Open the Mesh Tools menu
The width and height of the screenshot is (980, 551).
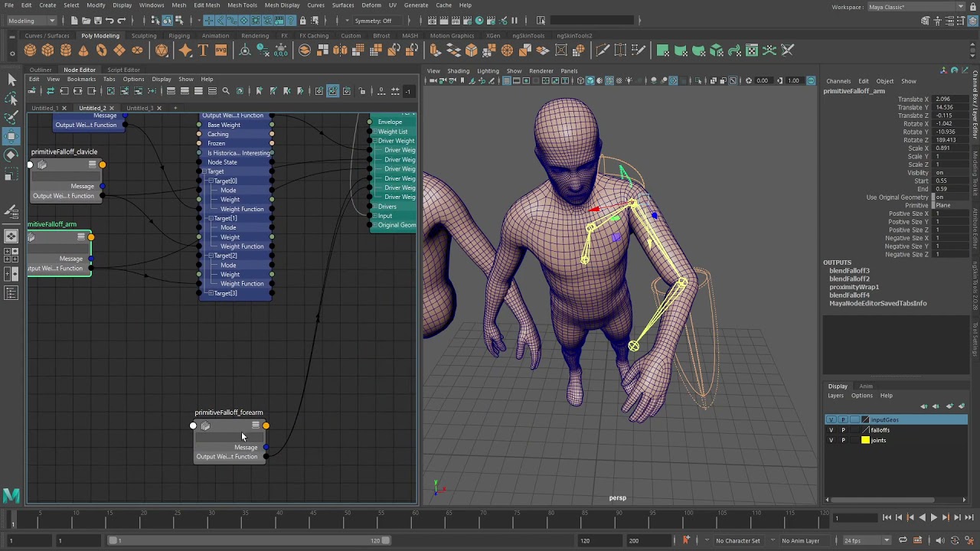click(242, 5)
